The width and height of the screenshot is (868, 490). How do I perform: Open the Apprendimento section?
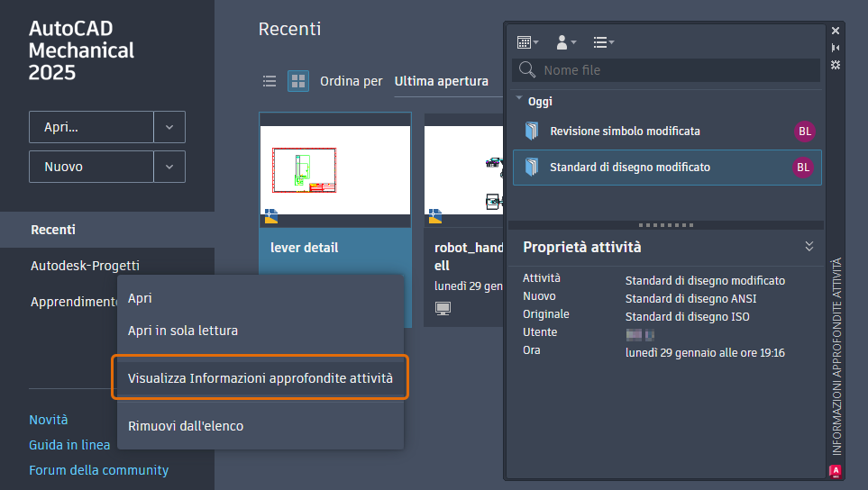coord(74,302)
